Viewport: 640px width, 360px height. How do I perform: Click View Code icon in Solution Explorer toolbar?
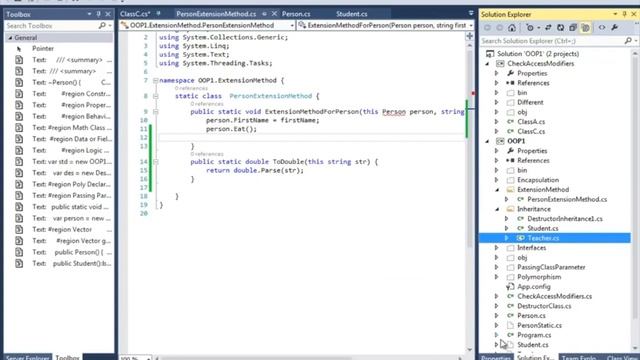(x=602, y=28)
